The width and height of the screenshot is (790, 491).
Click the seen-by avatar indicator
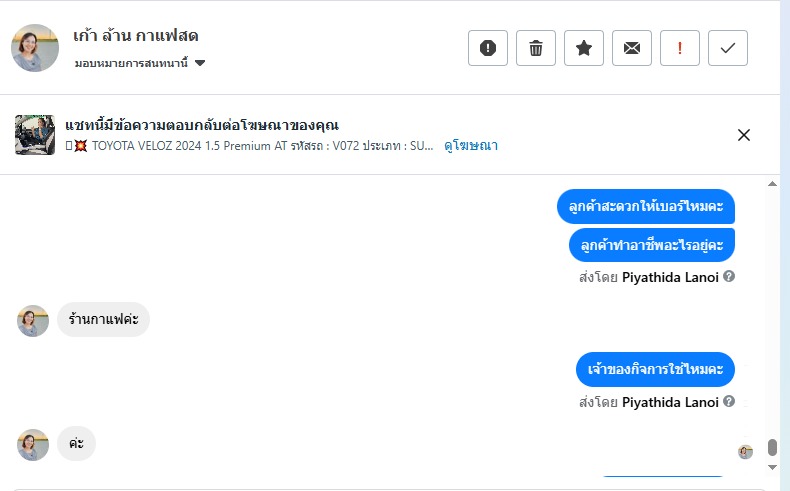(745, 451)
